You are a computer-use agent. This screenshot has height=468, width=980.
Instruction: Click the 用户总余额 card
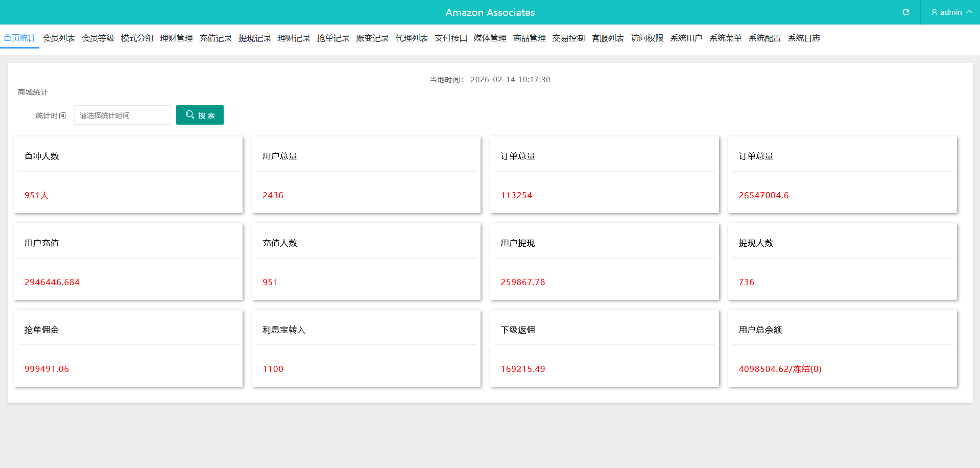point(842,348)
